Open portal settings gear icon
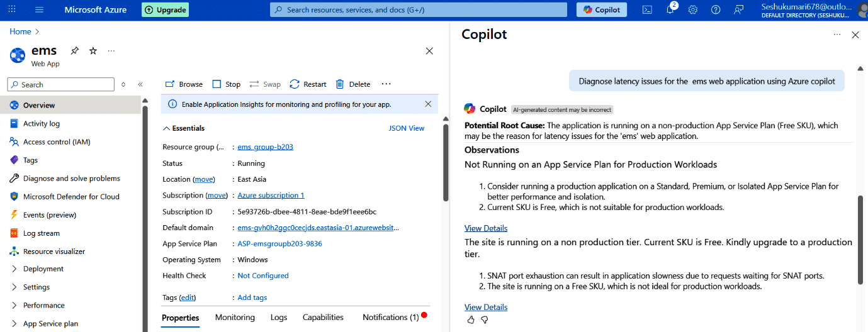 click(693, 9)
